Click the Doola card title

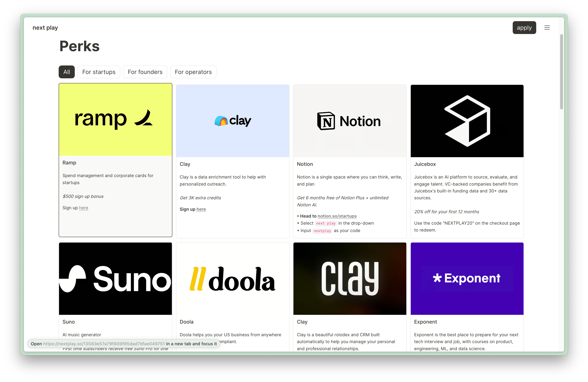tap(186, 322)
